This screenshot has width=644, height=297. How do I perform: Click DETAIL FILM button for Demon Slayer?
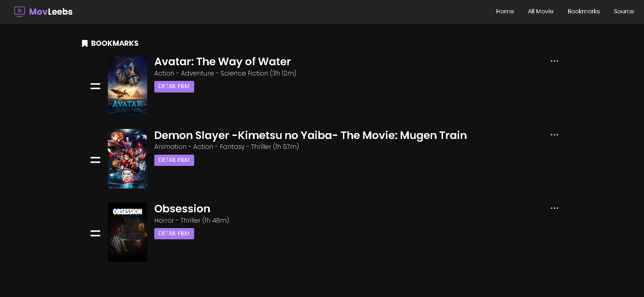(x=174, y=160)
